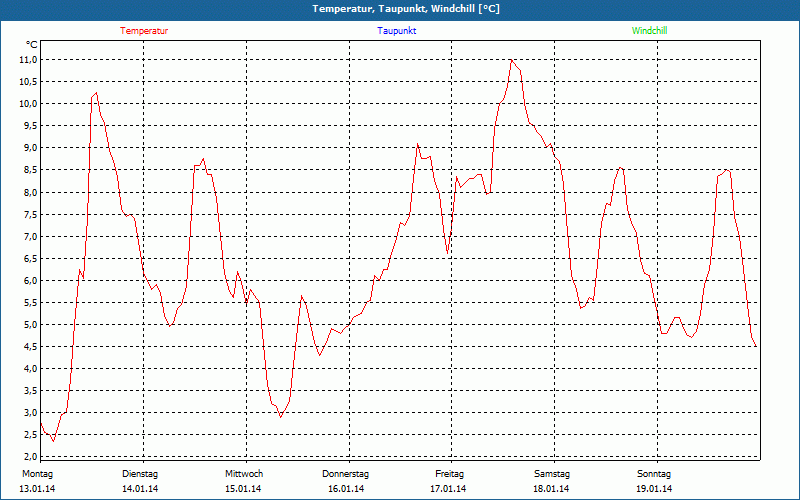Screen dimensions: 800x500
Task: Click the 9,5 y-axis value
Action: click(31, 126)
